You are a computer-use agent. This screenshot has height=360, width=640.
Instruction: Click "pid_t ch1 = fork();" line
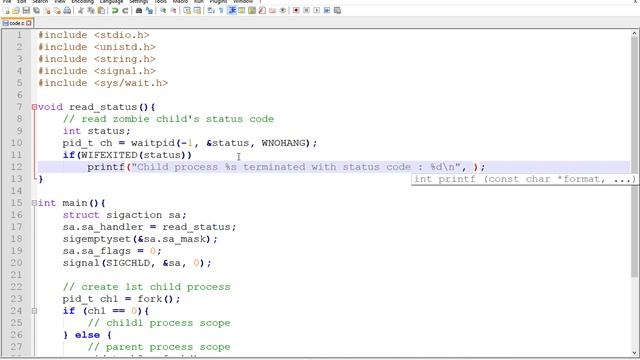[x=121, y=299]
